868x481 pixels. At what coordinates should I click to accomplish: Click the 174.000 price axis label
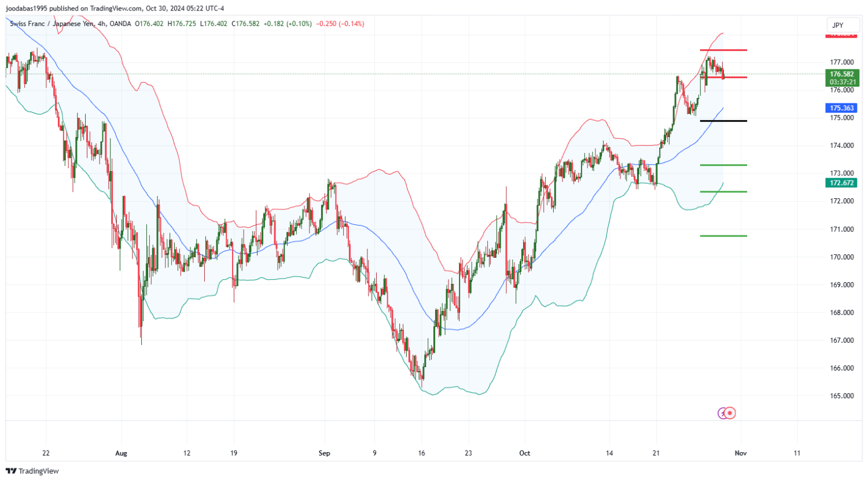tap(842, 145)
